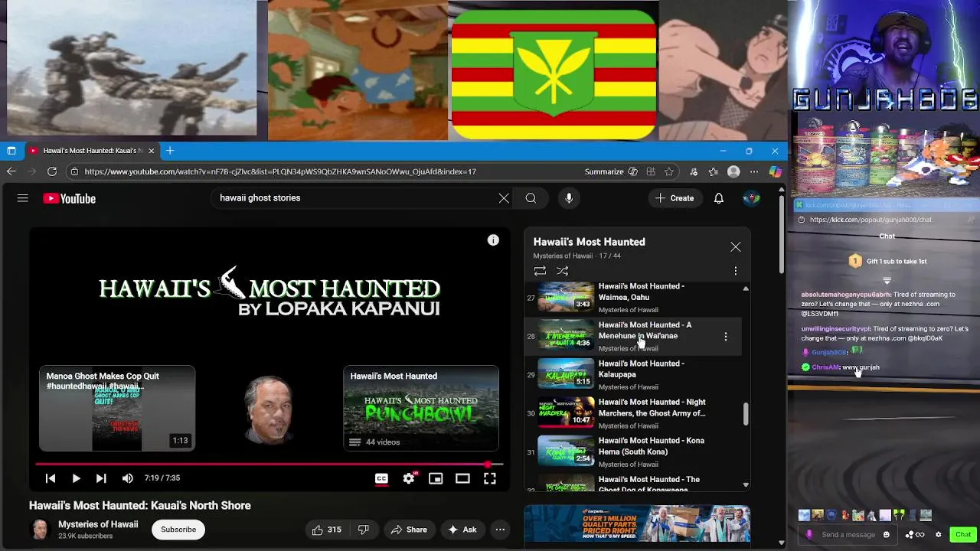Skip to the next playlist video
Screen dimensions: 980x551
(x=101, y=478)
